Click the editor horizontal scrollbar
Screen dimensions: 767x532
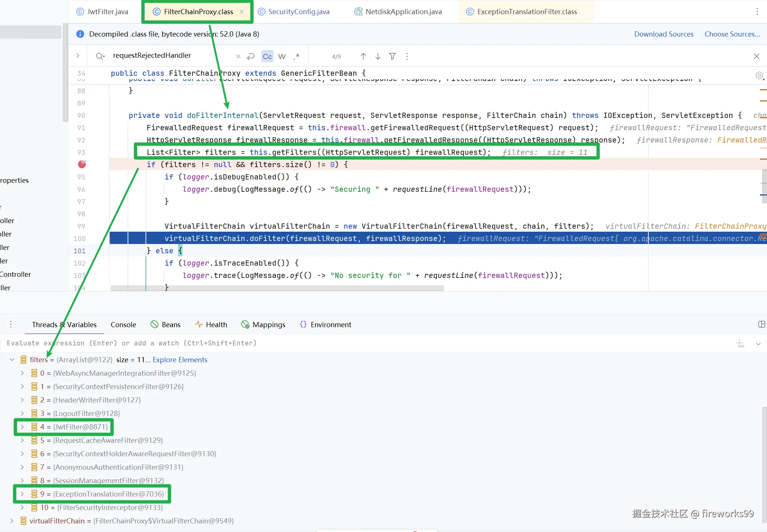277,288
